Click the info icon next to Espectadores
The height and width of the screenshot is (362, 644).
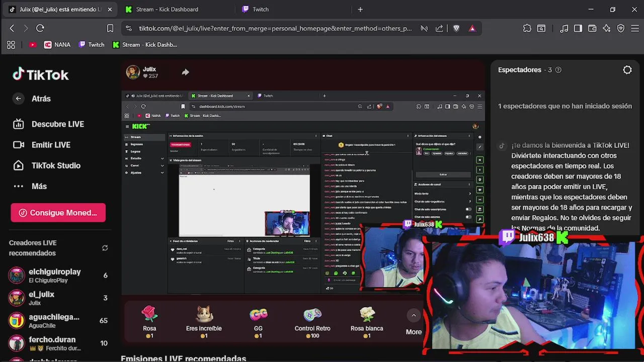558,70
